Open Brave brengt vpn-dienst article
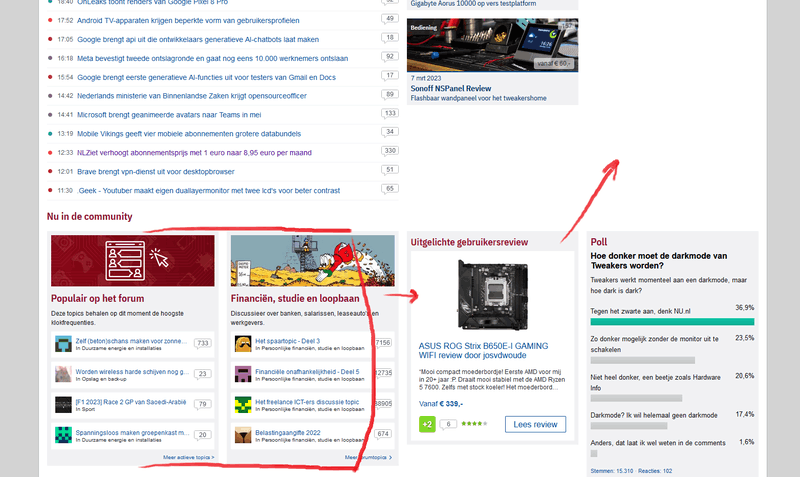The image size is (800, 477). [x=156, y=171]
